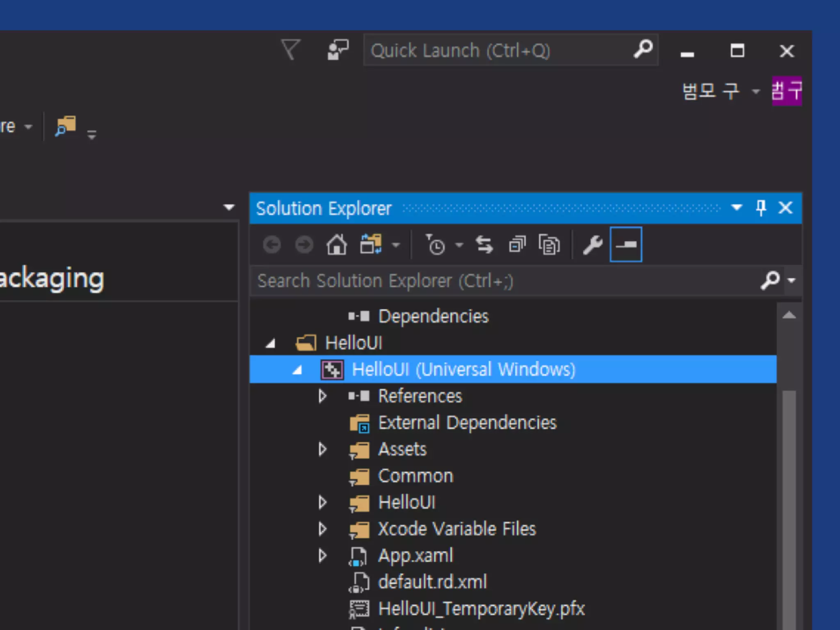Click the Home icon in Solution Explorer

[336, 245]
